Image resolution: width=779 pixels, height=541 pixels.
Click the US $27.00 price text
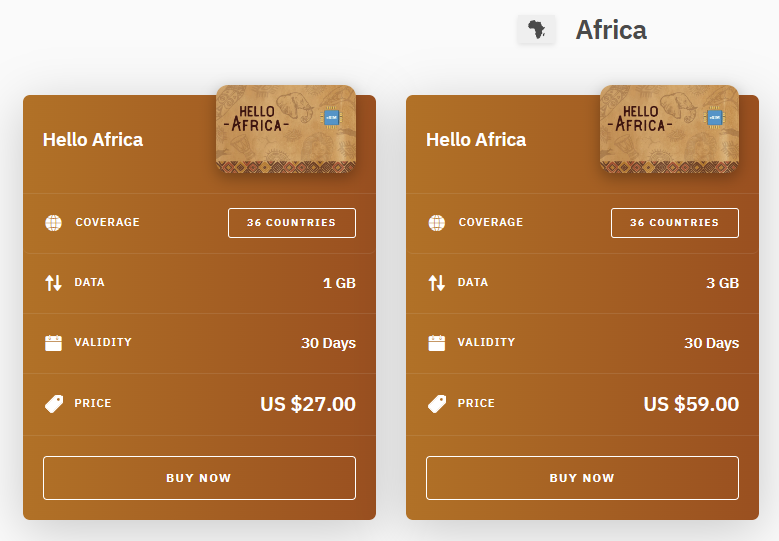(x=308, y=404)
